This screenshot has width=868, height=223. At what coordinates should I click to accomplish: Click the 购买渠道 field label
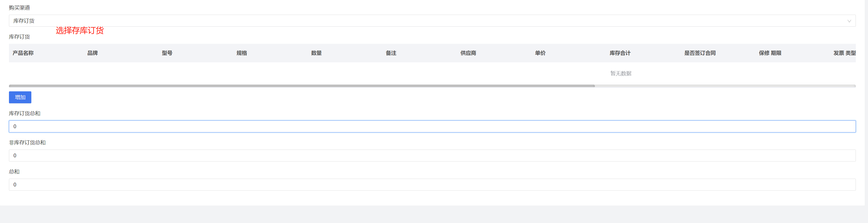(x=19, y=7)
